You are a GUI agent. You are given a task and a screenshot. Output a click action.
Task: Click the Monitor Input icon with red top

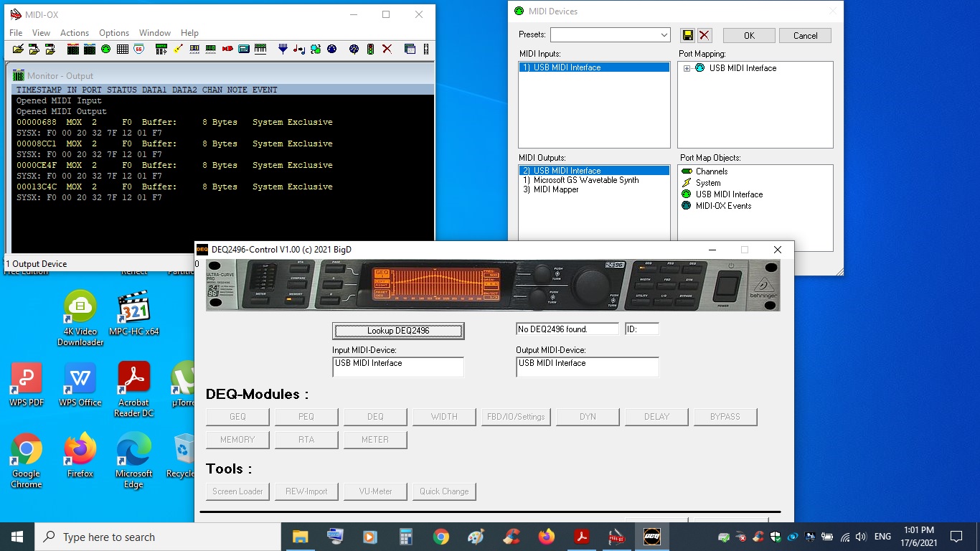click(x=73, y=50)
